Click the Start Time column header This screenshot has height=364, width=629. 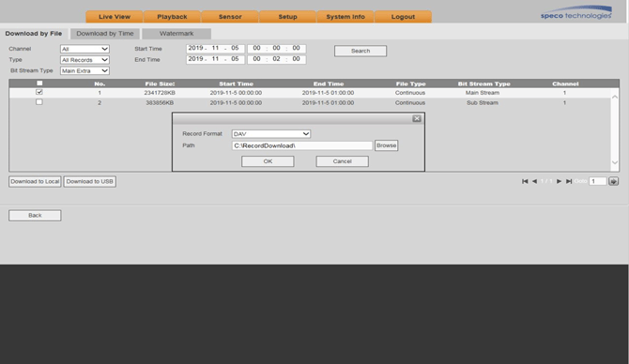pyautogui.click(x=236, y=83)
